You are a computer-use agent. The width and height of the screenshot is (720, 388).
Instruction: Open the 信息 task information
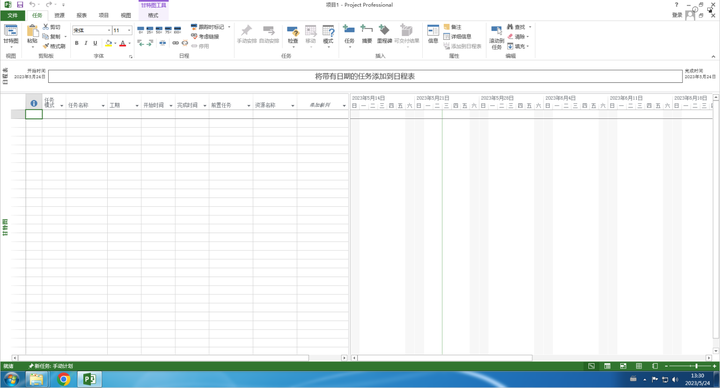coord(433,35)
